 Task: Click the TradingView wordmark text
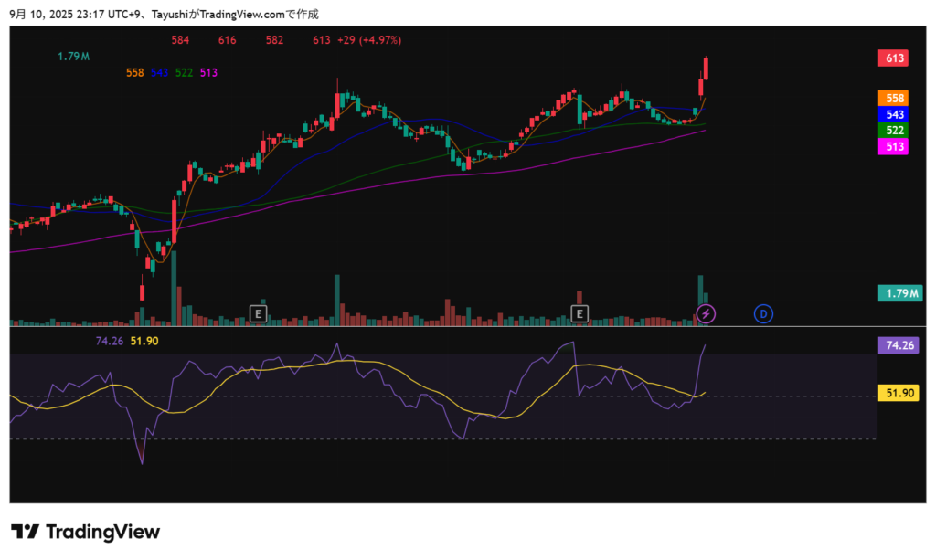pyautogui.click(x=102, y=532)
